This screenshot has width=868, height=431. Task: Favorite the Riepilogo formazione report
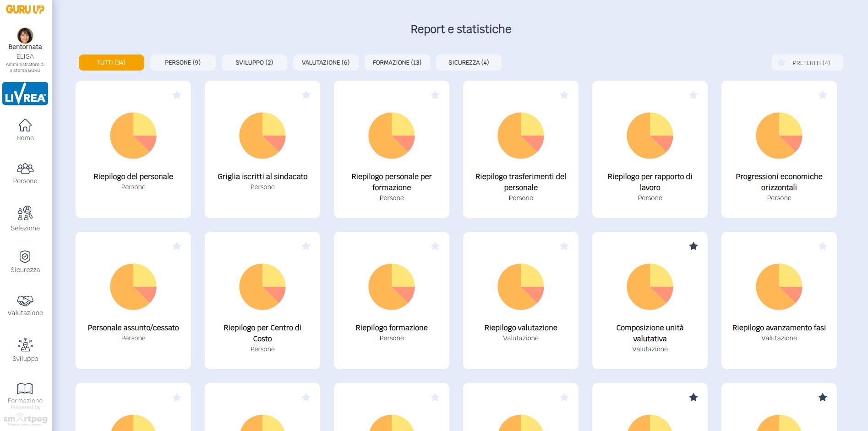435,246
